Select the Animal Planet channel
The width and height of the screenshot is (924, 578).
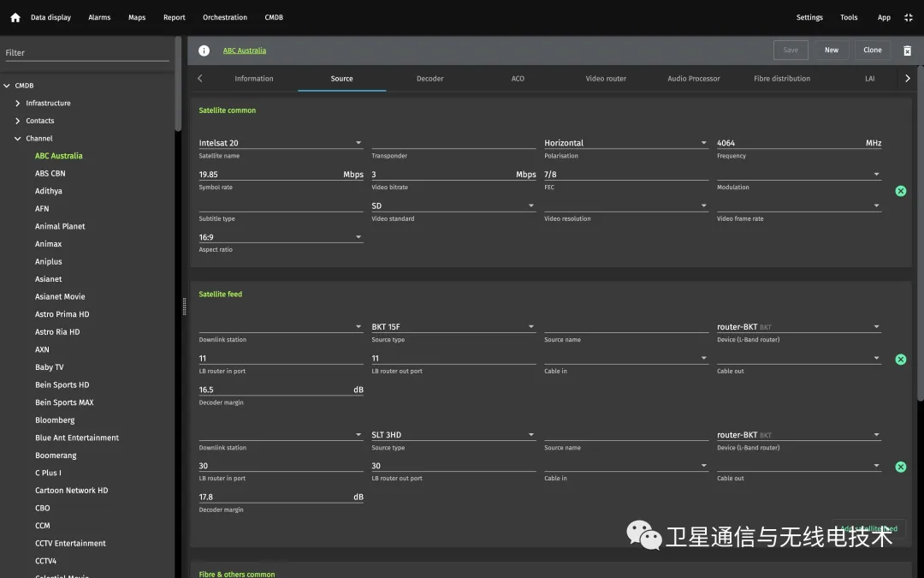(x=60, y=226)
